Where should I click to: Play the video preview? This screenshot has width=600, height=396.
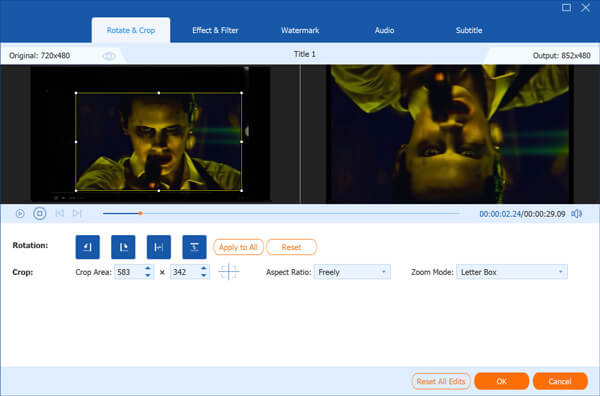pyautogui.click(x=20, y=213)
